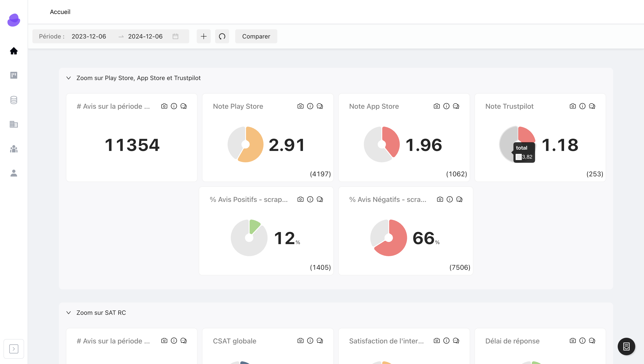Show info for % Avis Négatifs

(450, 199)
